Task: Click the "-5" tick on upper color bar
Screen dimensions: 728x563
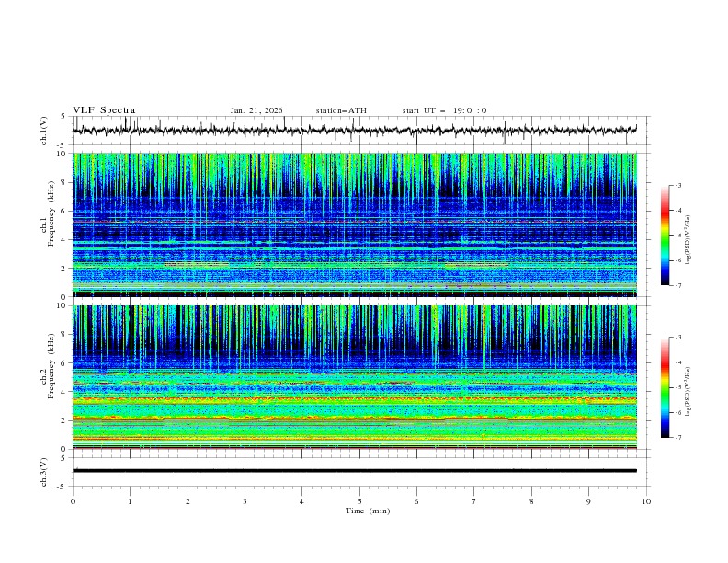Action: pyautogui.click(x=678, y=236)
